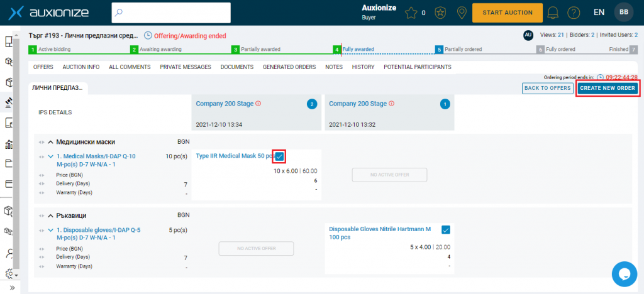Collapse the Ръкавици group
Image resolution: width=644 pixels, height=294 pixels.
[50, 215]
